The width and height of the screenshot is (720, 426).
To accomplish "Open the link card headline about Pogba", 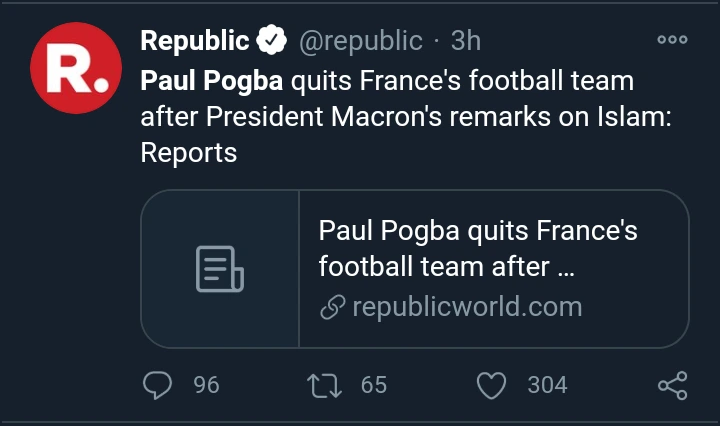I will 478,249.
